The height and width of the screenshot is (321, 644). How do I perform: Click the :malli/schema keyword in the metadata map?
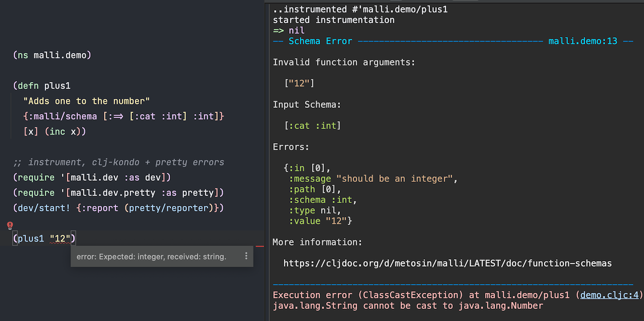62,117
